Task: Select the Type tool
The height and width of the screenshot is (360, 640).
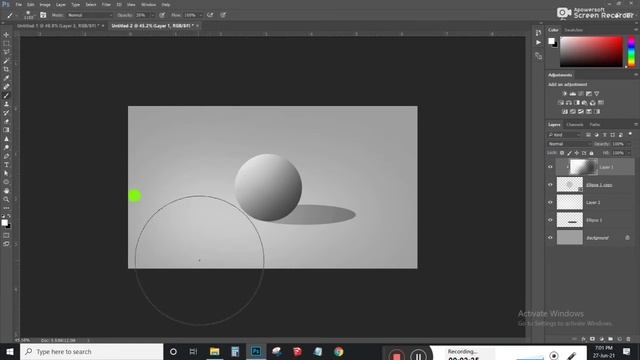Action: [6, 164]
